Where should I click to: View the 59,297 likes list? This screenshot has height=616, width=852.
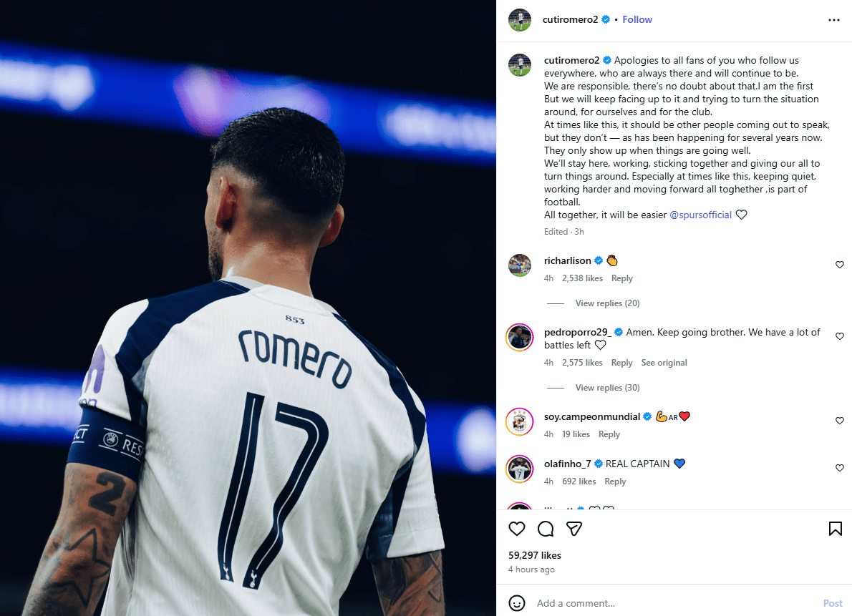pos(535,555)
